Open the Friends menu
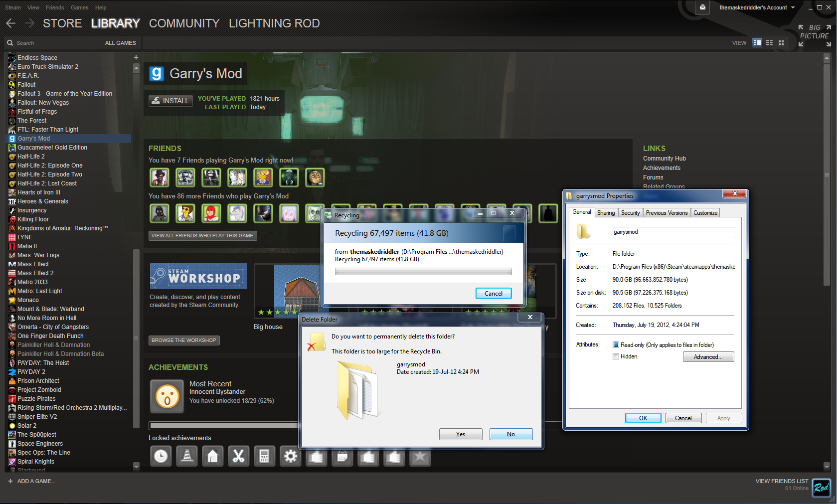Screen dimensions: 837x504 pos(55,7)
